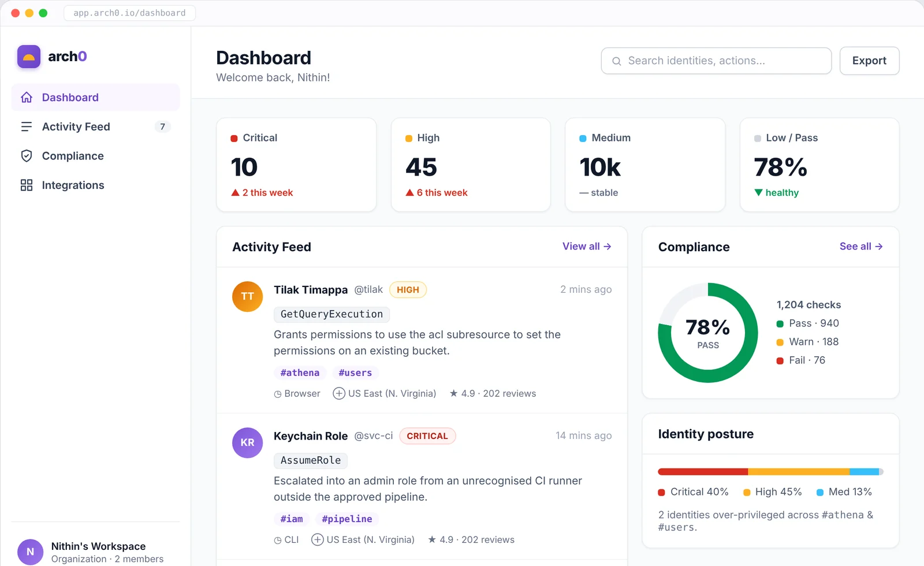Click Nithin's Workspace switcher
This screenshot has height=566, width=924.
click(96, 552)
